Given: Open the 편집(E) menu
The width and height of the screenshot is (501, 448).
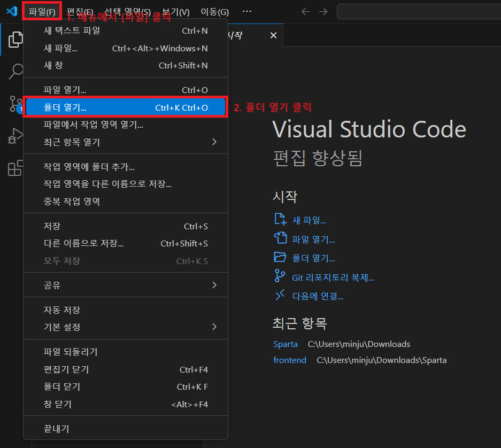Looking at the screenshot, I should click(80, 12).
